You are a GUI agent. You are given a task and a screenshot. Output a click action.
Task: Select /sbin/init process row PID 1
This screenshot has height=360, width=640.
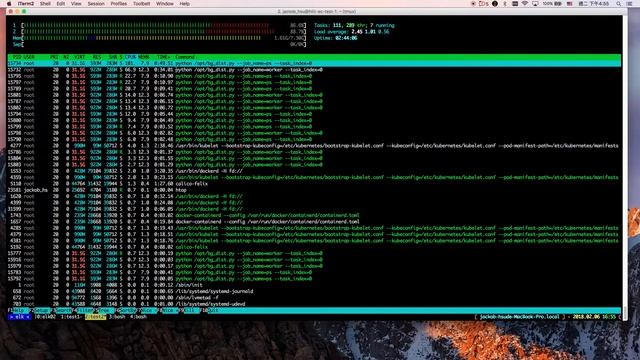[314, 285]
